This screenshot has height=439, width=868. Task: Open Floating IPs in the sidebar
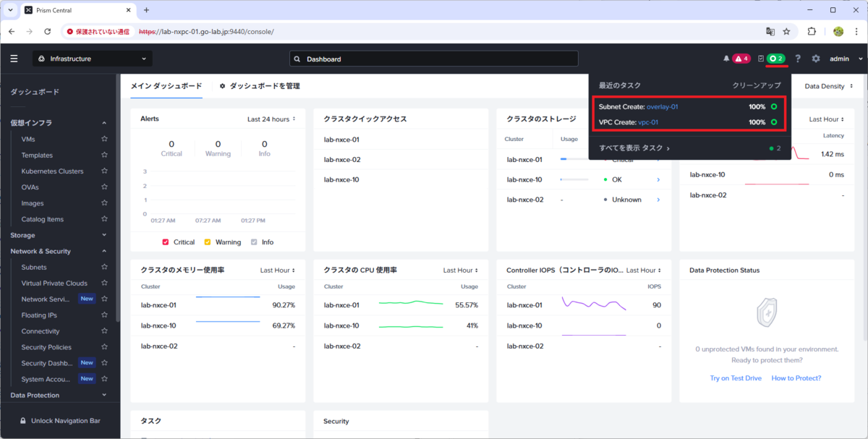(x=41, y=315)
